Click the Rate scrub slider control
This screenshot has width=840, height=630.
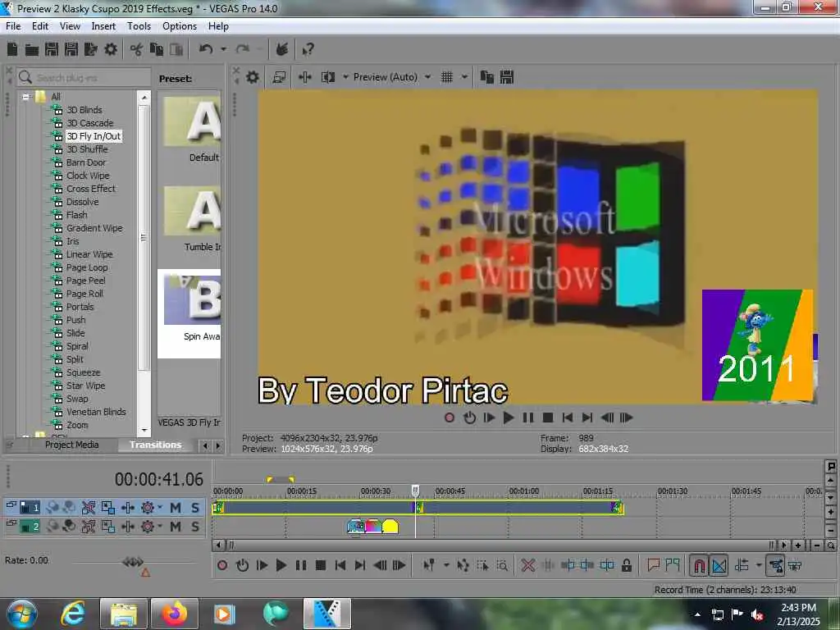[x=132, y=561]
